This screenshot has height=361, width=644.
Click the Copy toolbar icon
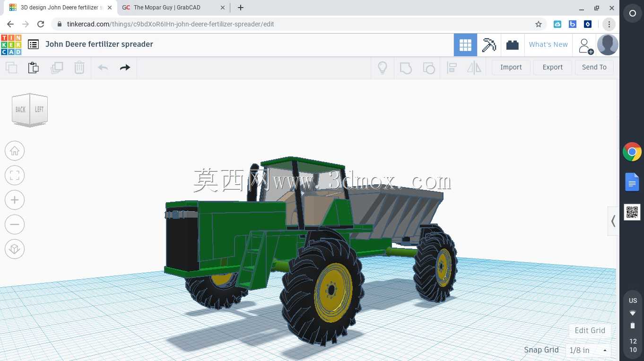[11, 68]
